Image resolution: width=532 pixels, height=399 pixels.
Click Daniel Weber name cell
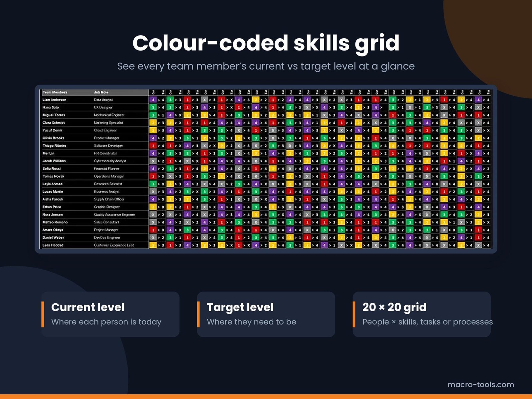point(53,237)
